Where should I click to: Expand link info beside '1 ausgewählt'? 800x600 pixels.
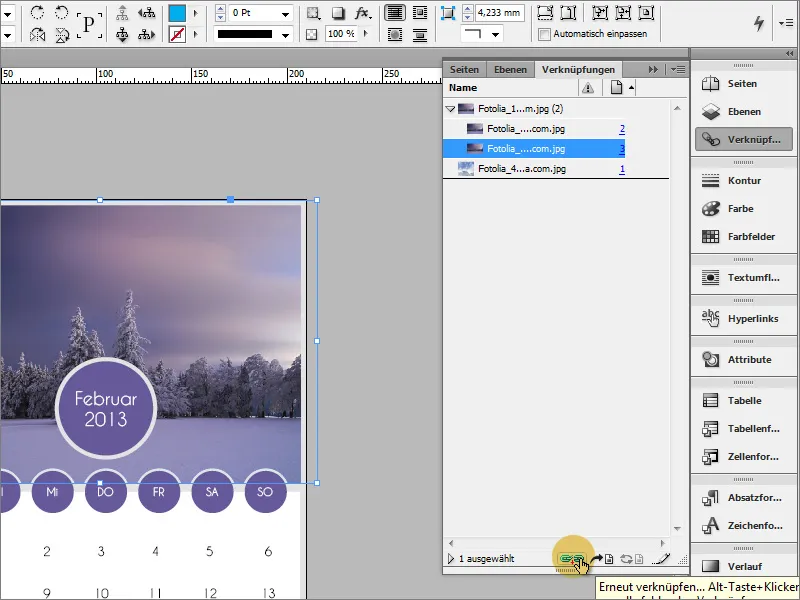(x=451, y=559)
